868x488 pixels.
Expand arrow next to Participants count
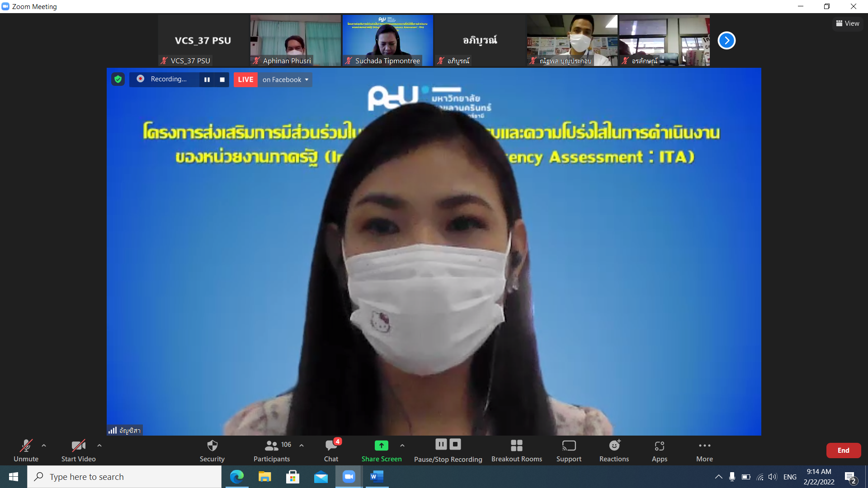click(302, 446)
